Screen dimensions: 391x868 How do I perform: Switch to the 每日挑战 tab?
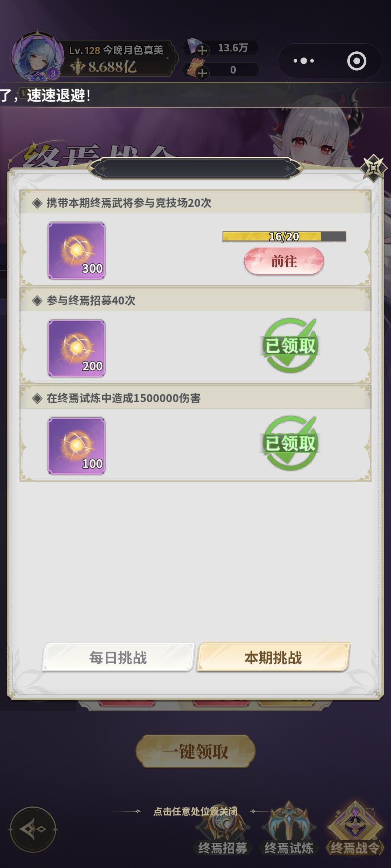pos(118,657)
